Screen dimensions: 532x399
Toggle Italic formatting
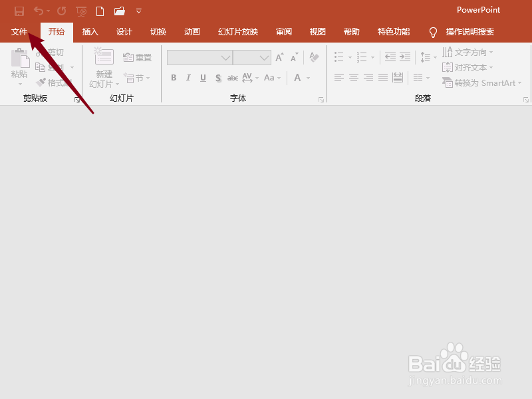tap(188, 78)
